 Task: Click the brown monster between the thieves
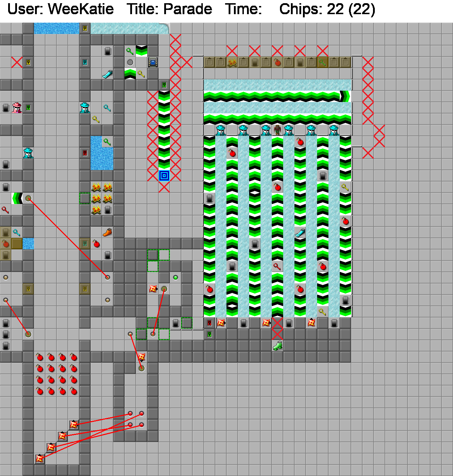(x=277, y=130)
